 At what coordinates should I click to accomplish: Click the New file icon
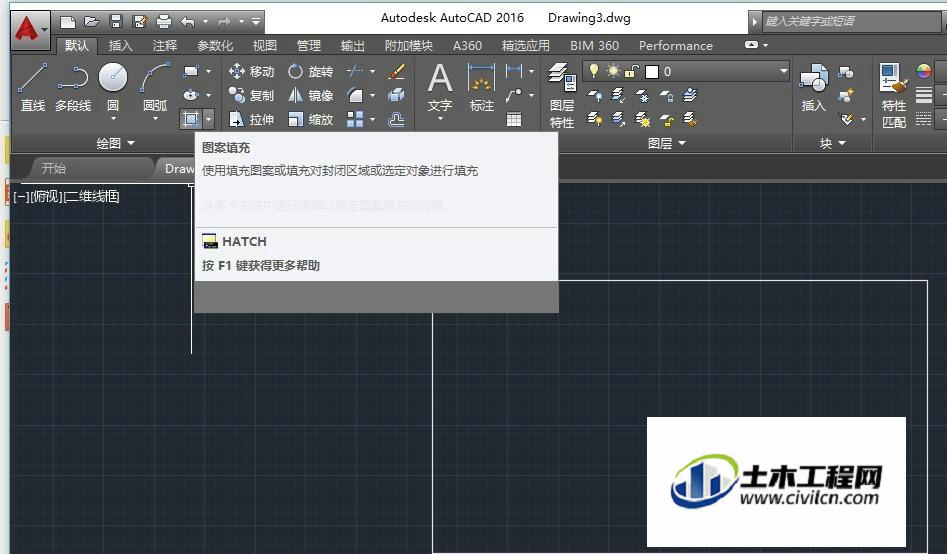[x=68, y=22]
